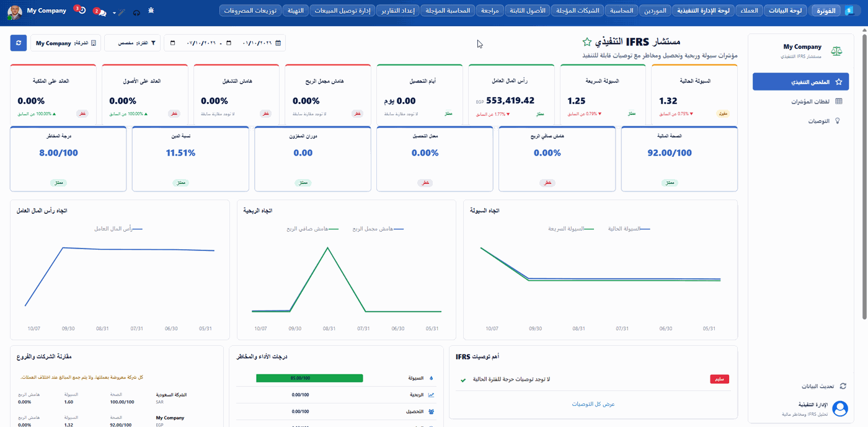Select الملخص التنفيذي in the sidebar
This screenshot has height=427, width=868.
[800, 82]
